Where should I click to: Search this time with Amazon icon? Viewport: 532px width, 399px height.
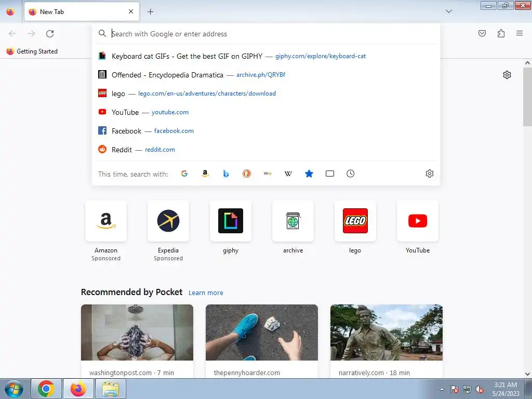pos(205,174)
